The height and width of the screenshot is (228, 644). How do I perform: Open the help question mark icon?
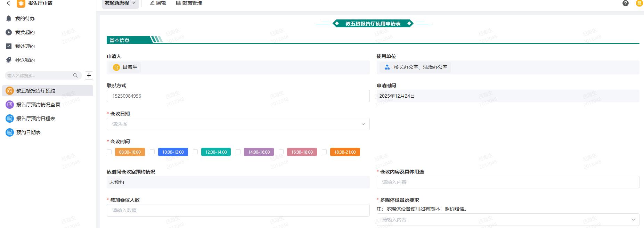(x=626, y=3)
